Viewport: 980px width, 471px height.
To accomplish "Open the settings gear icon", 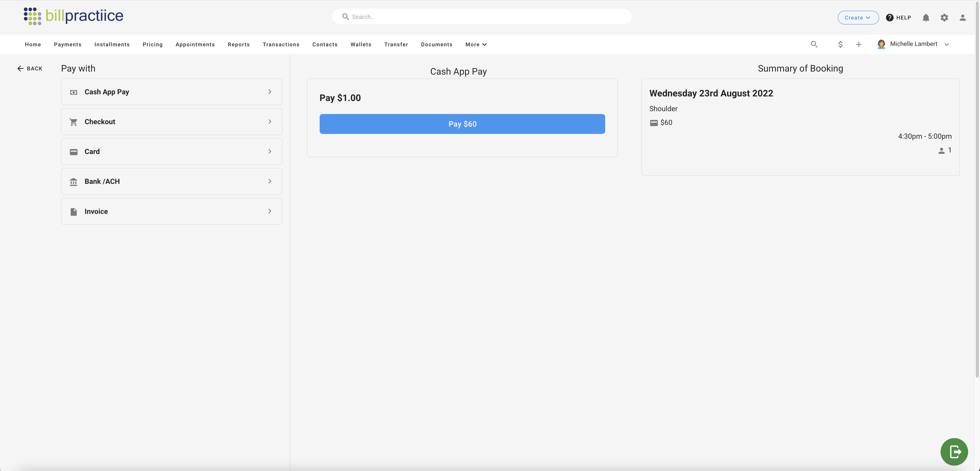I will tap(944, 17).
